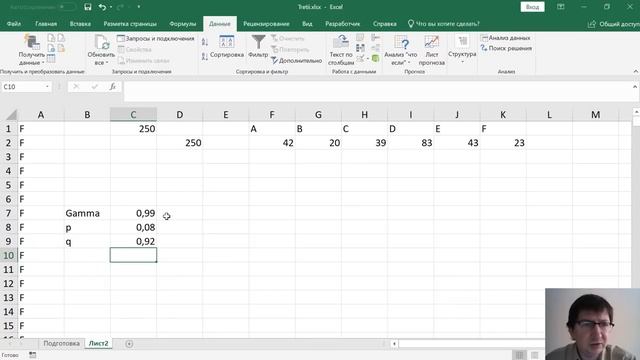The height and width of the screenshot is (360, 640).
Task: Select column C header
Action: pos(133,115)
